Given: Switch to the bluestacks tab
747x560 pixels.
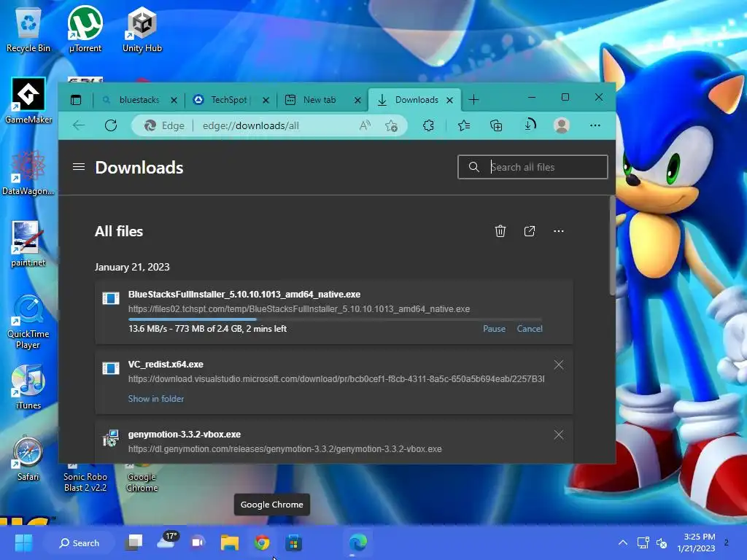Looking at the screenshot, I should [x=139, y=100].
